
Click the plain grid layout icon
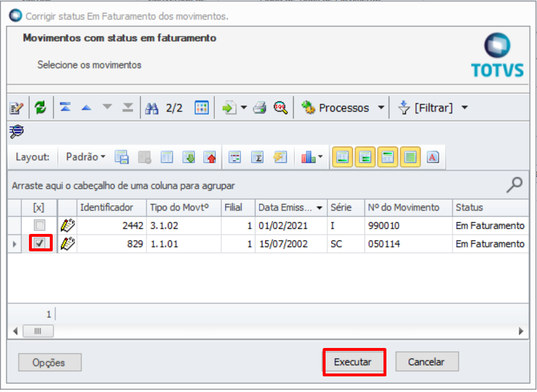167,157
